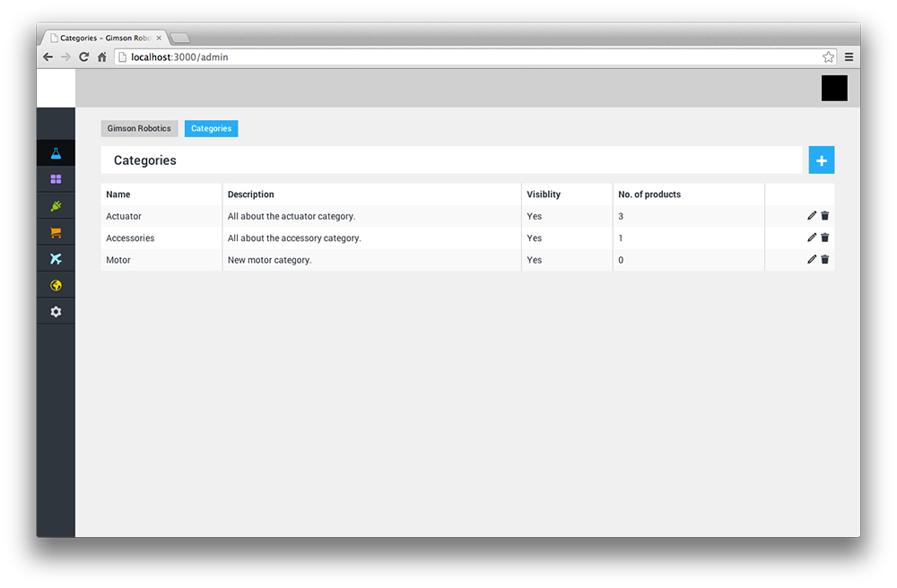Open the purple grid sidebar icon
Viewport: 897px width, 588px height.
point(56,179)
